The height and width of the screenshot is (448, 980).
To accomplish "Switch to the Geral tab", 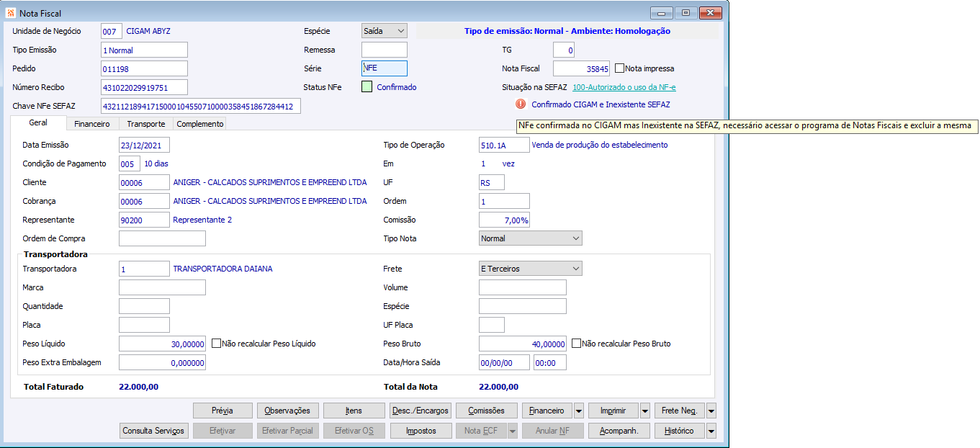I will coord(38,123).
